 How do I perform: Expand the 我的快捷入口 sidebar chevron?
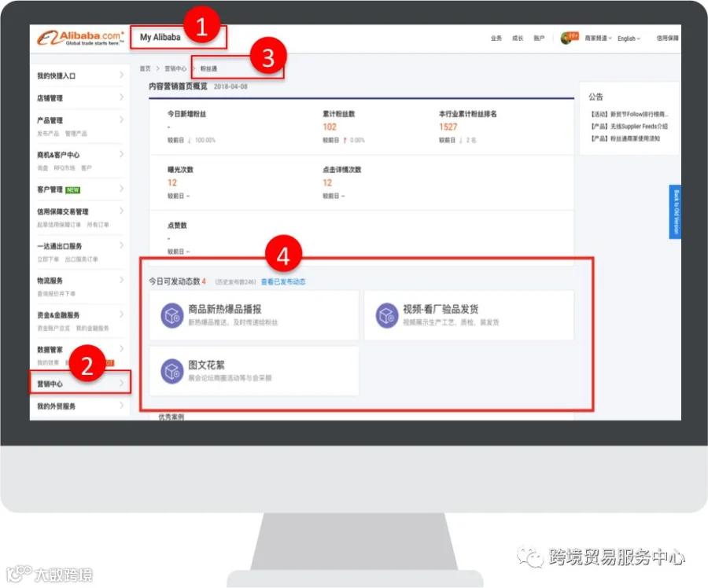tap(121, 75)
